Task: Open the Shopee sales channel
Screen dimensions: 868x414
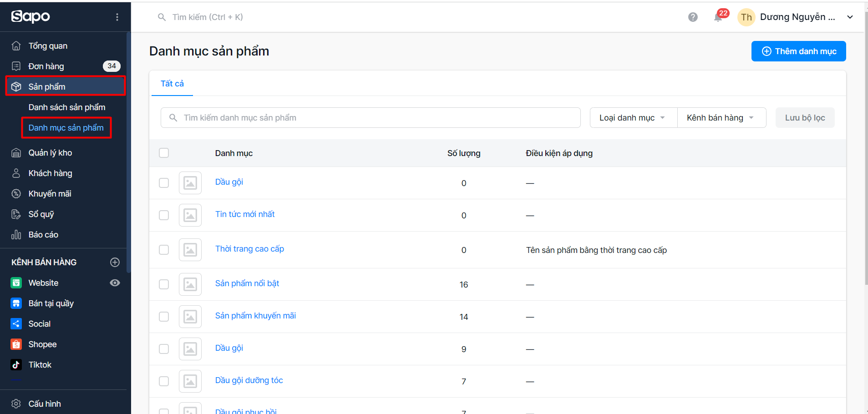Action: 42,344
